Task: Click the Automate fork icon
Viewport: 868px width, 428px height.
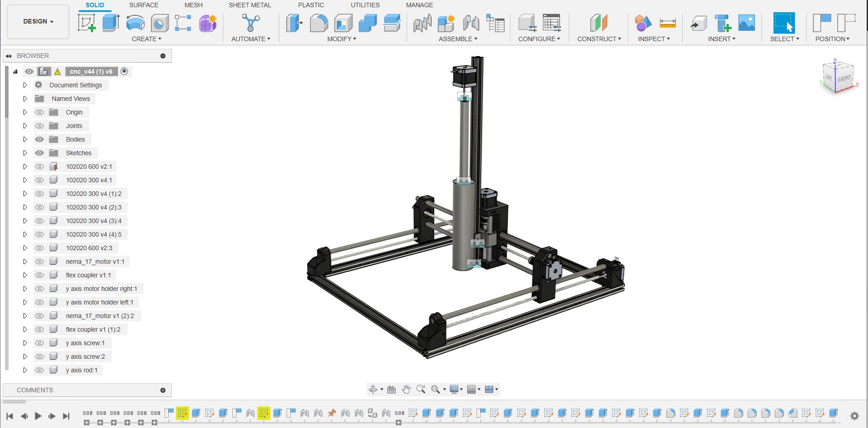Action: [x=251, y=23]
